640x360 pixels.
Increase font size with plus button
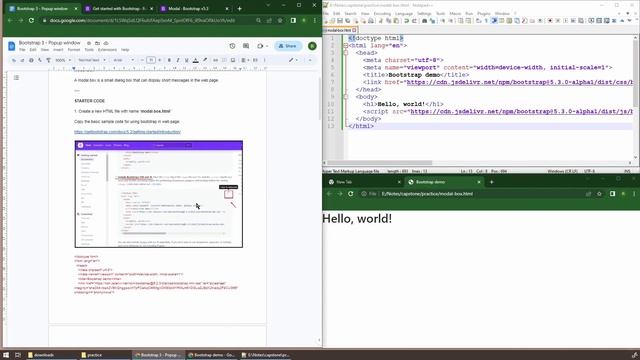160,60
